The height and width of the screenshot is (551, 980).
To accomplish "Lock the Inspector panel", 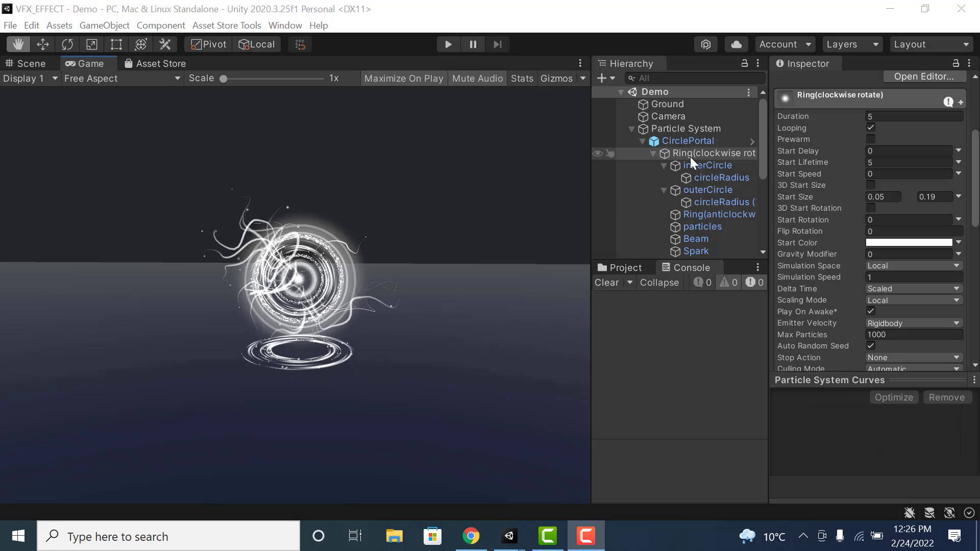I will [x=955, y=63].
